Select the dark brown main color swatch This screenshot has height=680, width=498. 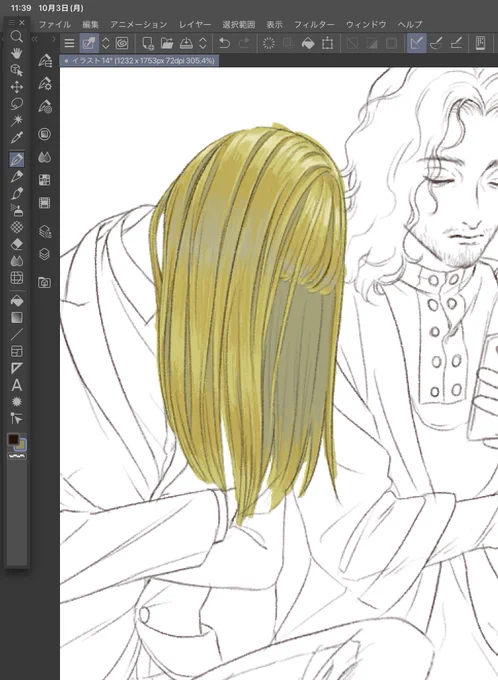[13, 439]
